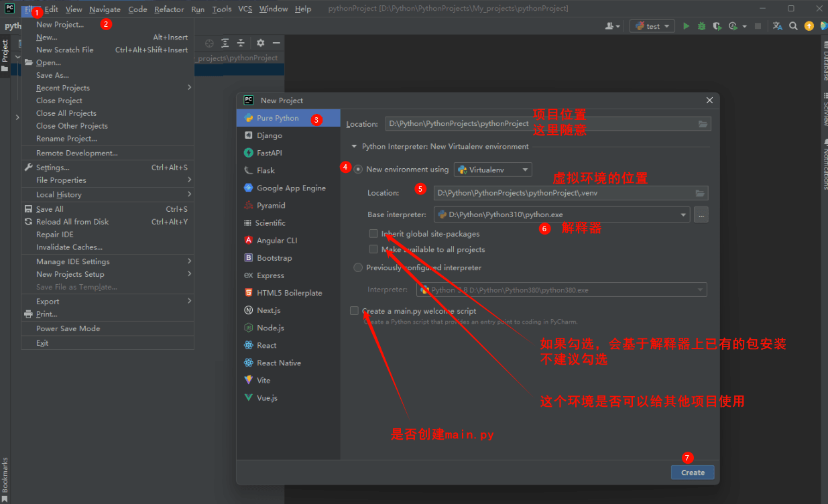Select the New environment using radio button

tap(358, 170)
